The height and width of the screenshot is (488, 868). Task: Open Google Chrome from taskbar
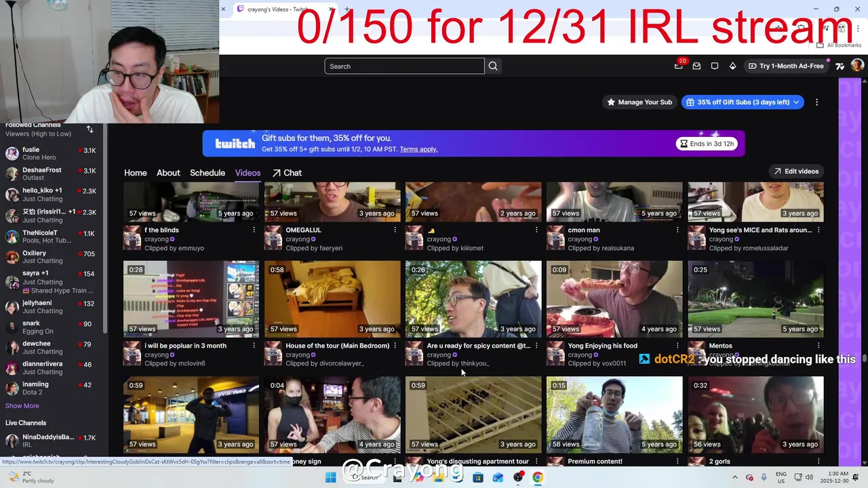[537, 477]
